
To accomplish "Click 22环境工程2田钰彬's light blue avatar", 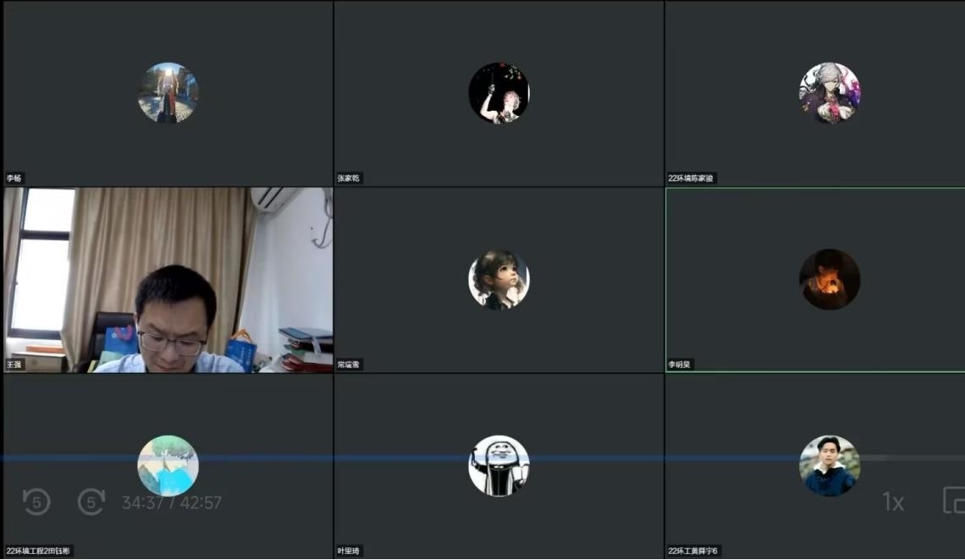I will click(x=168, y=465).
